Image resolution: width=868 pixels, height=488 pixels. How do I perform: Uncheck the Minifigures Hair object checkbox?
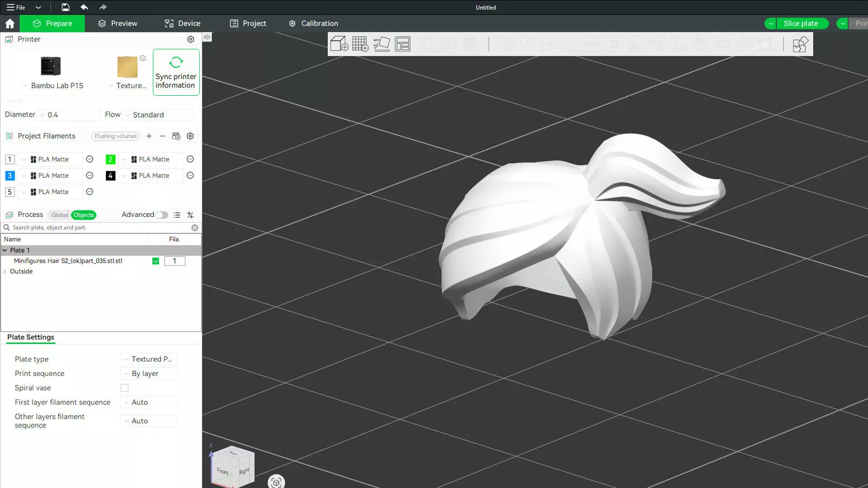coord(156,261)
